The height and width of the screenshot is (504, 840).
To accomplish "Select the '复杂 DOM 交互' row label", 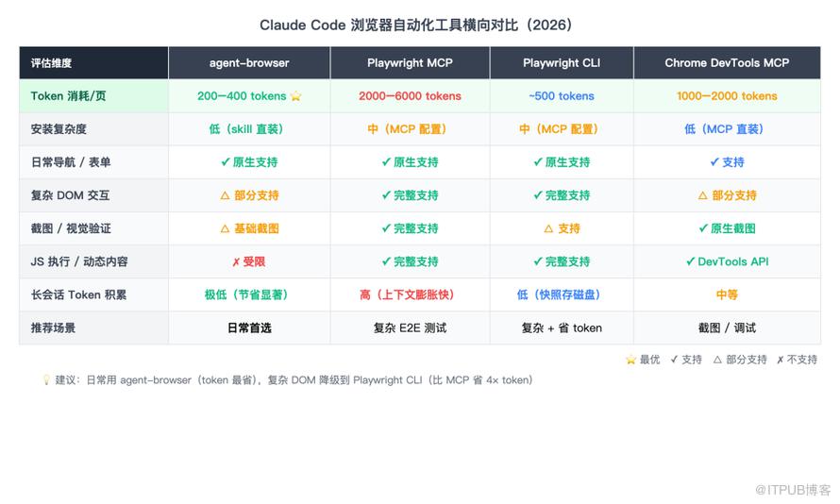I will 70,195.
